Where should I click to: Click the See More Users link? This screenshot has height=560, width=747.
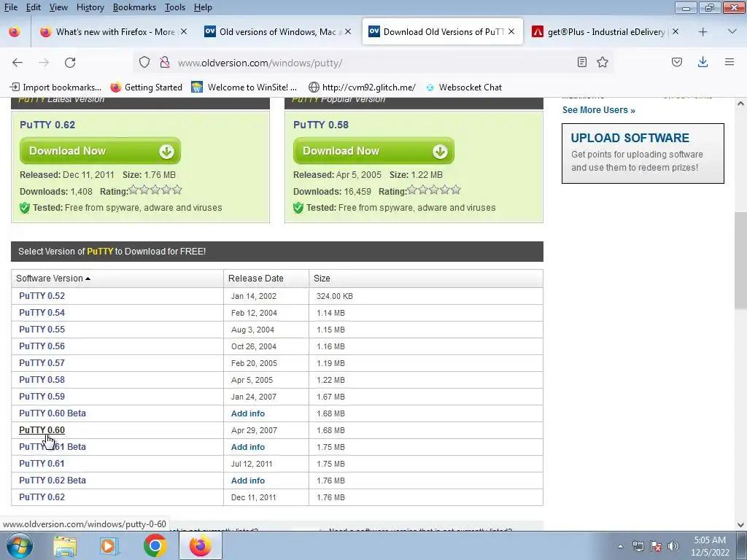tap(598, 110)
